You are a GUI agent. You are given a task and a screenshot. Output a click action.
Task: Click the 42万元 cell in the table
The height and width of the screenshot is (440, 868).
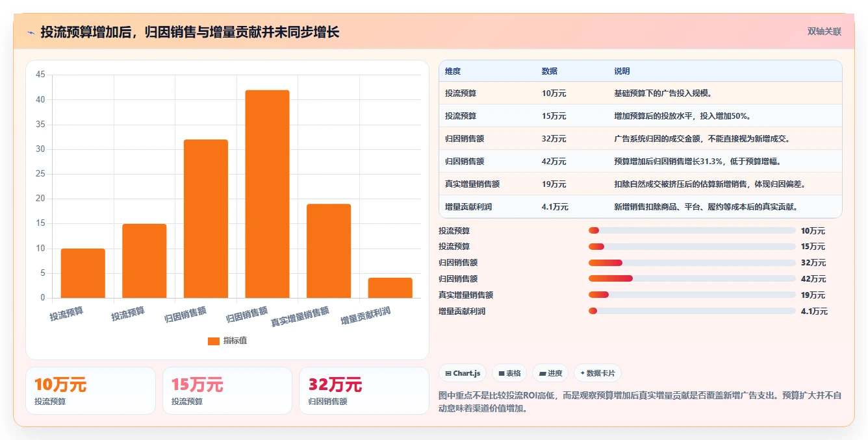pos(554,162)
